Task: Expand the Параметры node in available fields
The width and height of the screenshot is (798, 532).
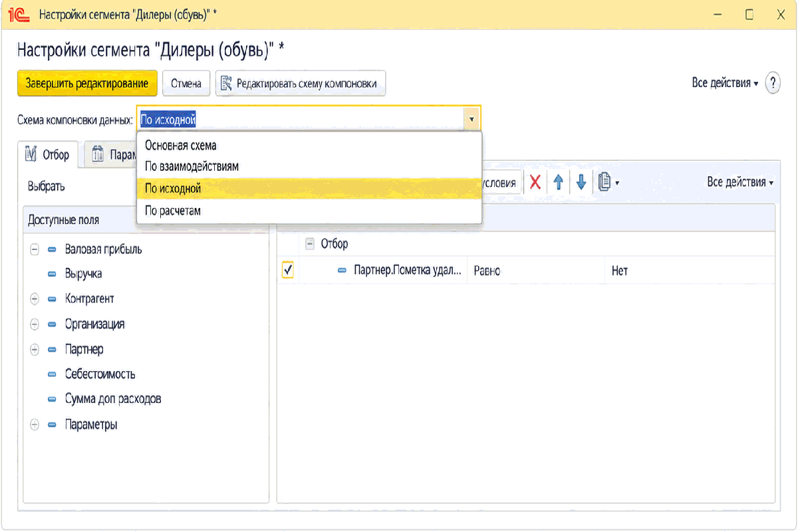Action: pyautogui.click(x=35, y=424)
